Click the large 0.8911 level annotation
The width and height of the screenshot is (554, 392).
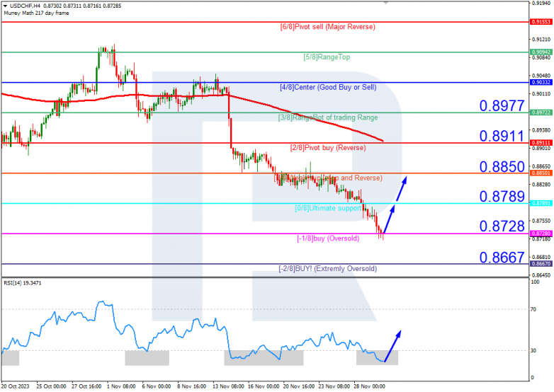click(502, 136)
